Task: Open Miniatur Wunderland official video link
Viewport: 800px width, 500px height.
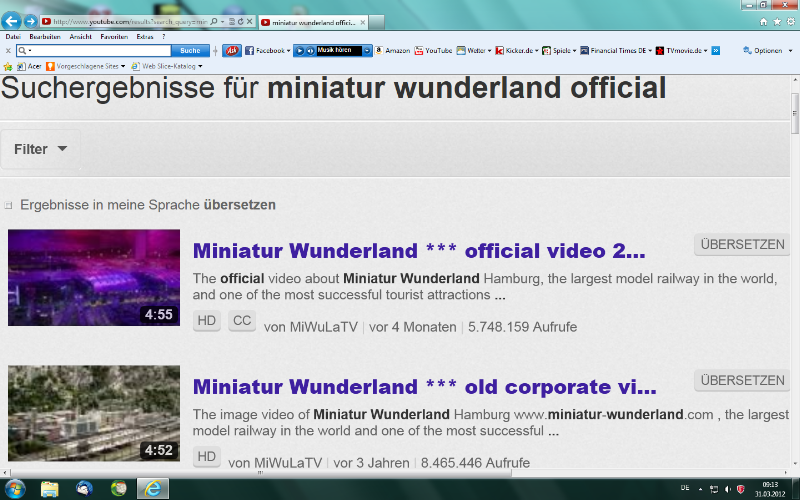Action: (x=419, y=250)
